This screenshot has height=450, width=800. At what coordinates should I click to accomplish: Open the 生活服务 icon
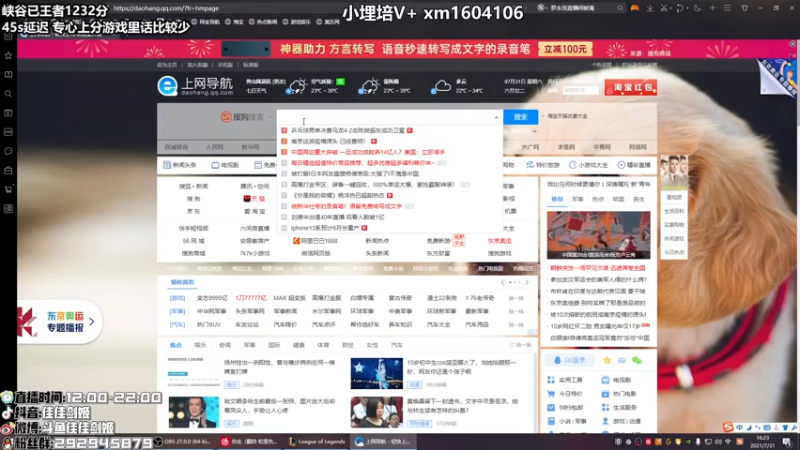tap(605, 408)
